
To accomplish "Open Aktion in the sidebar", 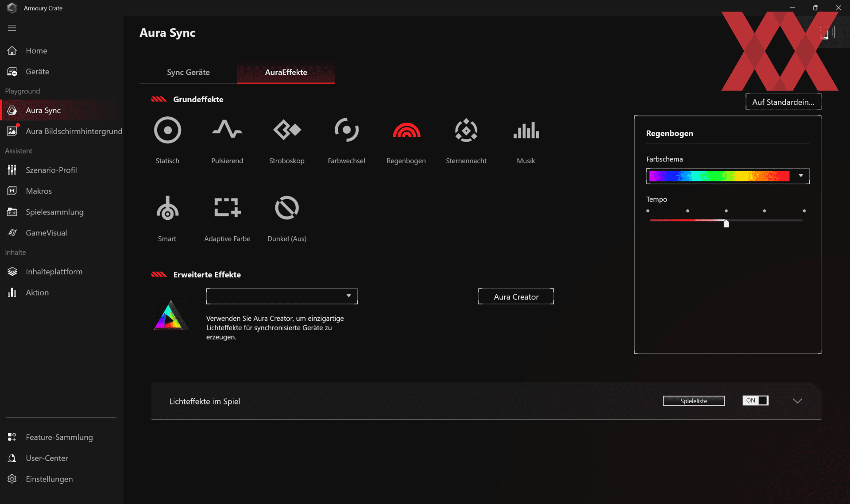I will pos(37,292).
